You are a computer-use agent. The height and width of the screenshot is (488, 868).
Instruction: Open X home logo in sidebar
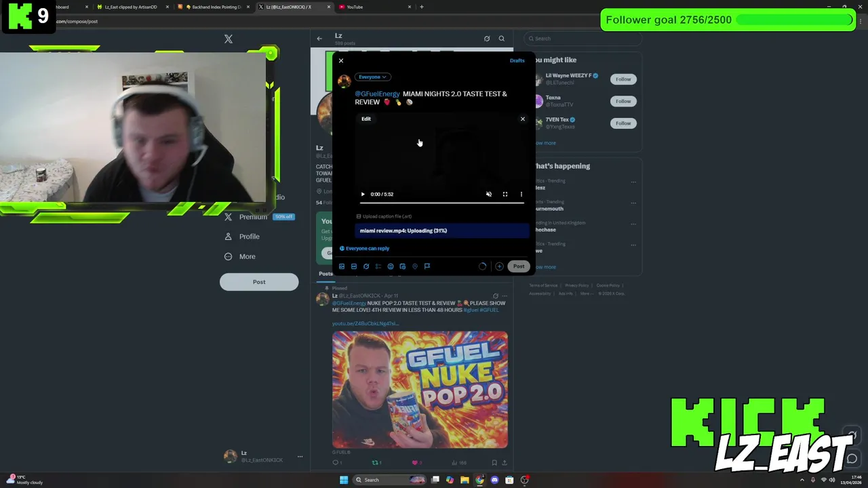229,39
